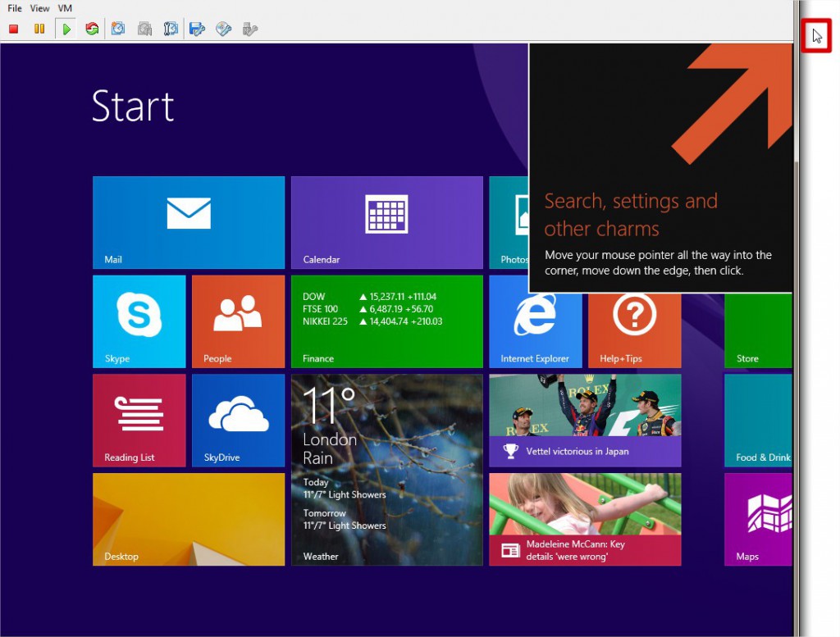Click the 'Start' screen title text
Viewport: 840px width, 637px height.
tap(133, 106)
